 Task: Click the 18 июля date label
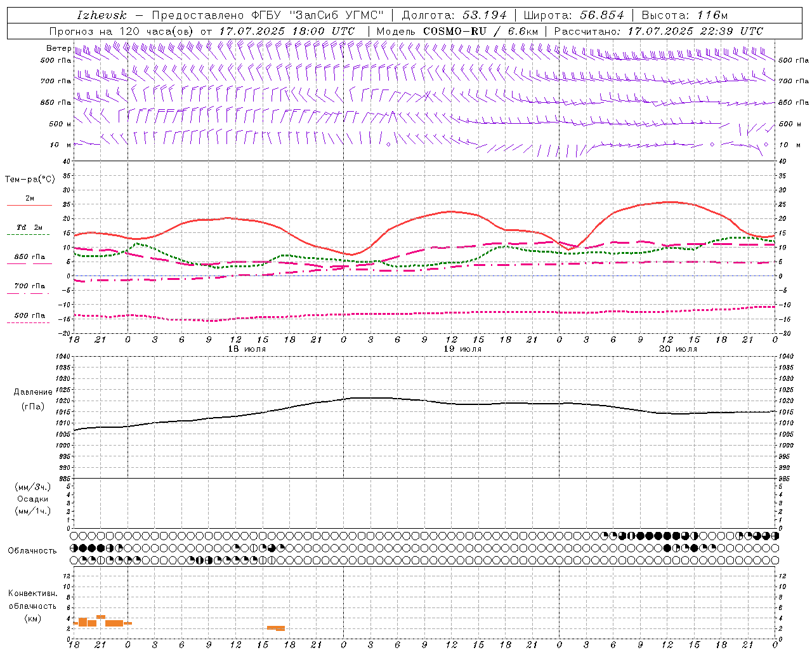tap(247, 349)
